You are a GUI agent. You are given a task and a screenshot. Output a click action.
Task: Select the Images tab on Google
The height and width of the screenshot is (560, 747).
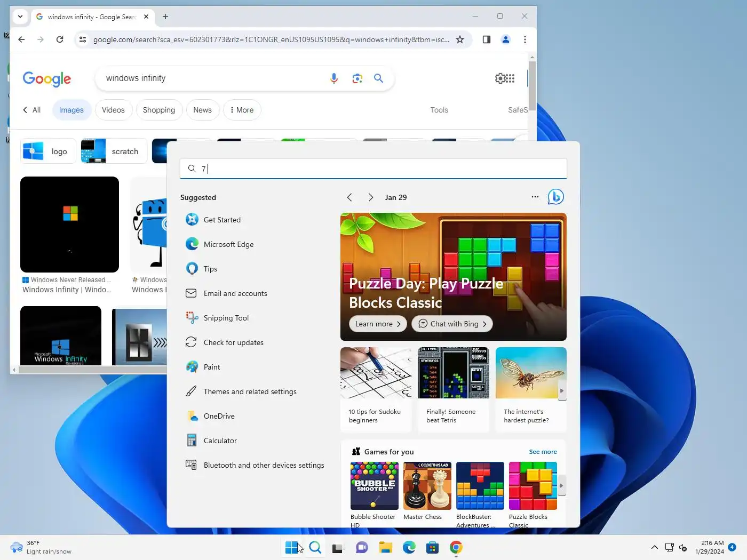coord(71,110)
